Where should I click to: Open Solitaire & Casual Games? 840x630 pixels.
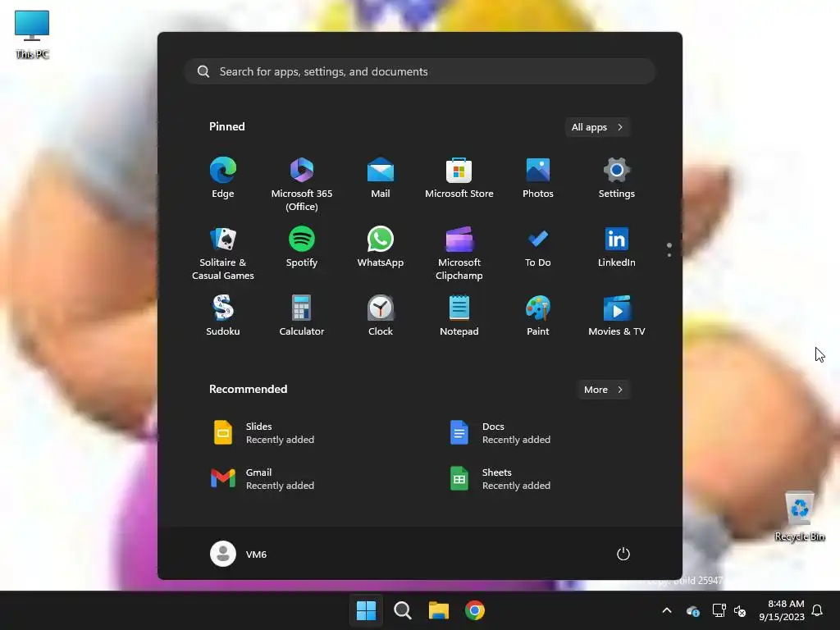pos(223,253)
